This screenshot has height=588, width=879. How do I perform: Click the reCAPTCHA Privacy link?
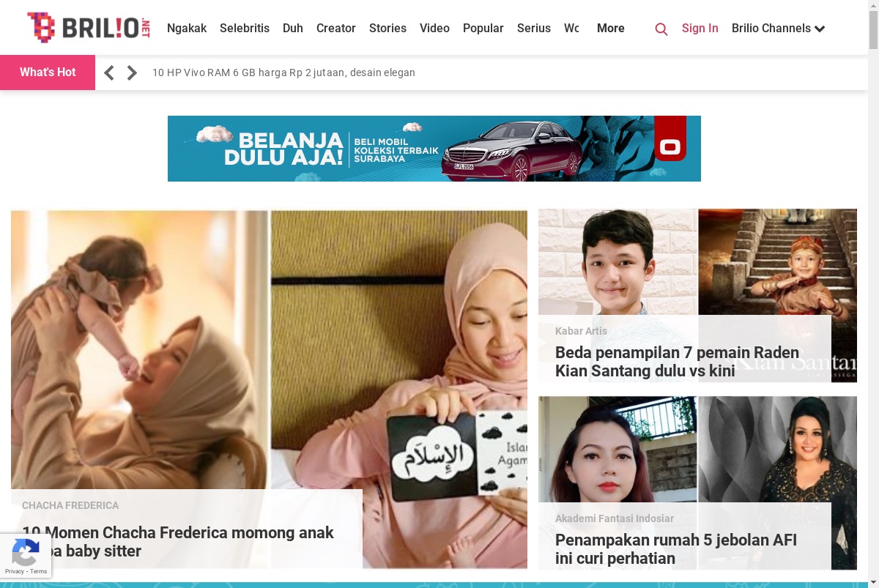[x=15, y=572]
